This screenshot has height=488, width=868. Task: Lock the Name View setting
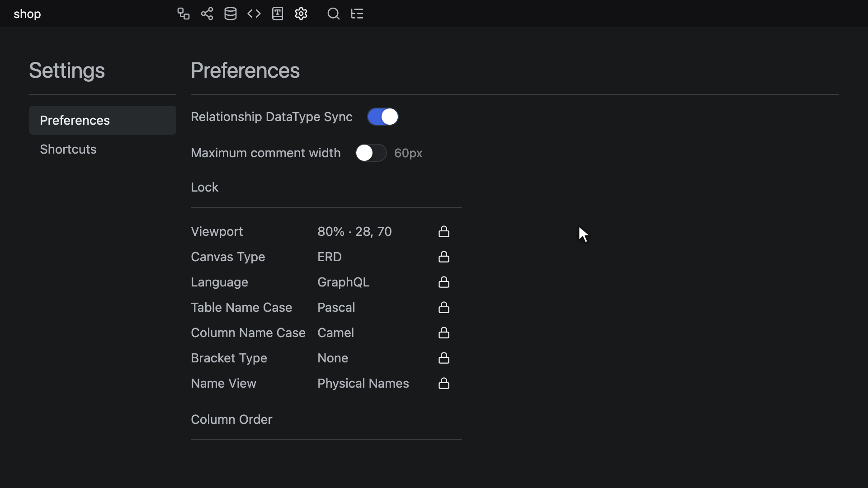[x=444, y=383]
